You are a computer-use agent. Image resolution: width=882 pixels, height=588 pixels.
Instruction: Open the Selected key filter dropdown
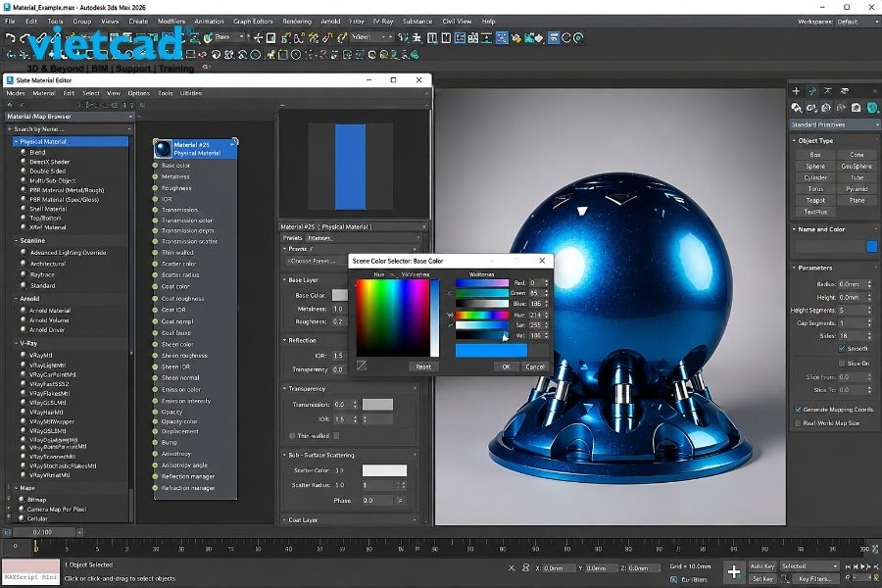809,566
